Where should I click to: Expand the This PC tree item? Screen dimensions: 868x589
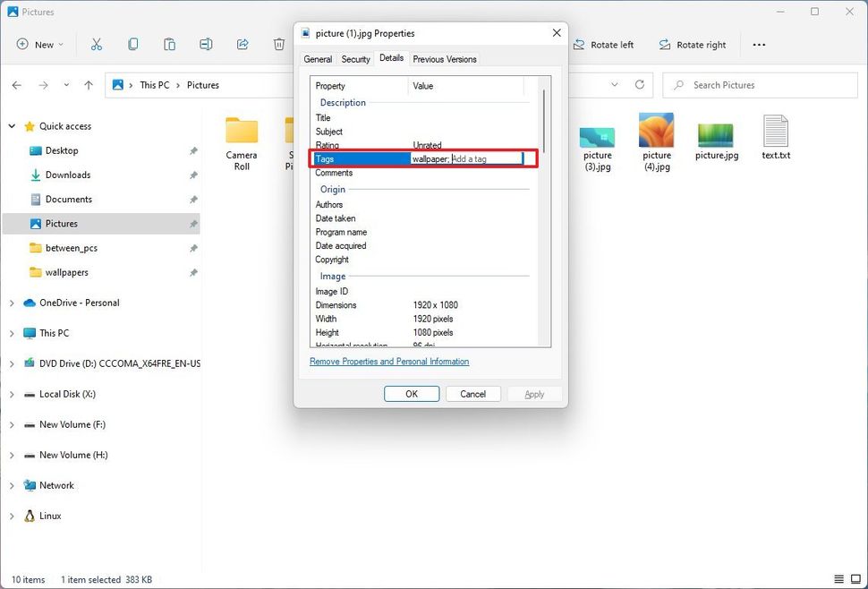(x=12, y=332)
